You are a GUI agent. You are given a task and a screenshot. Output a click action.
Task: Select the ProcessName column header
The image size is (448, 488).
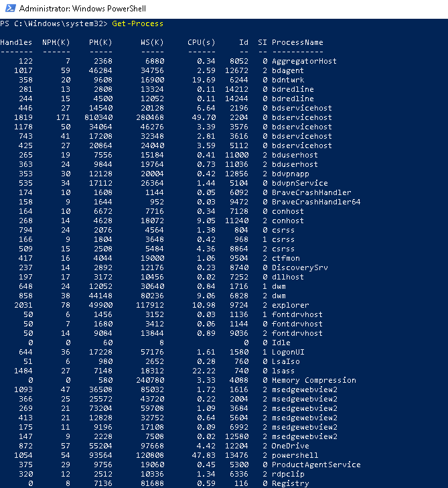(297, 42)
